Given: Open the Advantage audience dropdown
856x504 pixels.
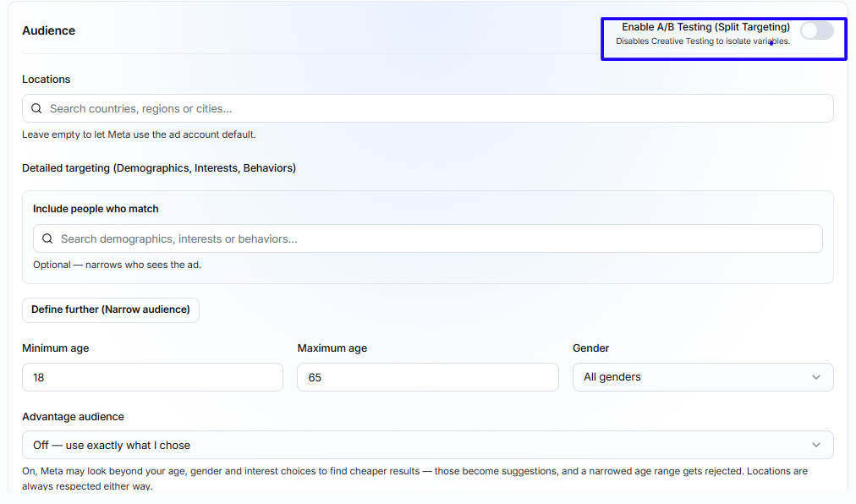Looking at the screenshot, I should coord(427,445).
